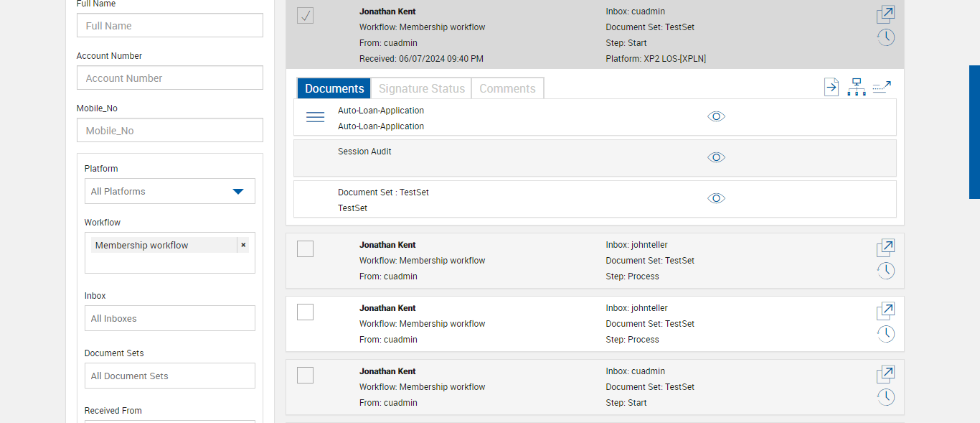Click hamburger menu beside Auto-Loan-Application

click(x=315, y=117)
